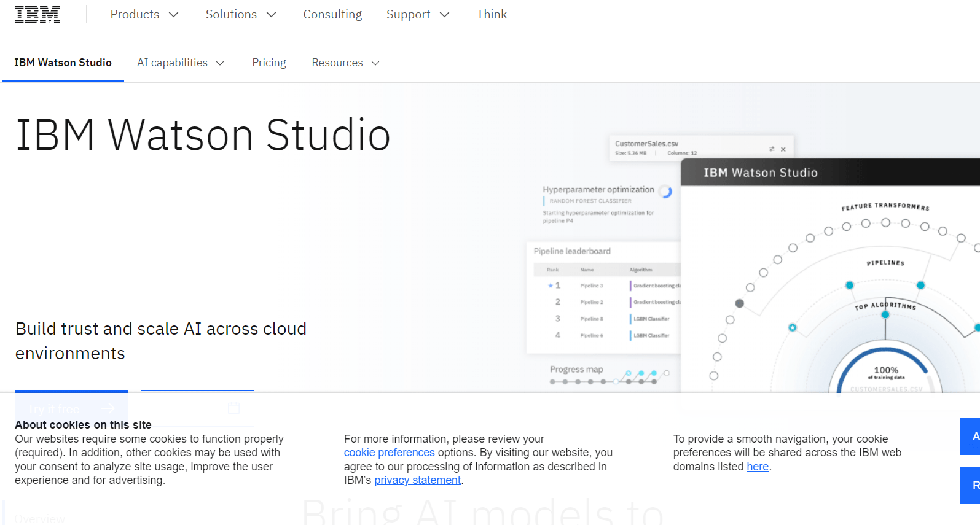Click the Pipeline 6 leaderboard row
The image size is (980, 525).
coord(607,335)
